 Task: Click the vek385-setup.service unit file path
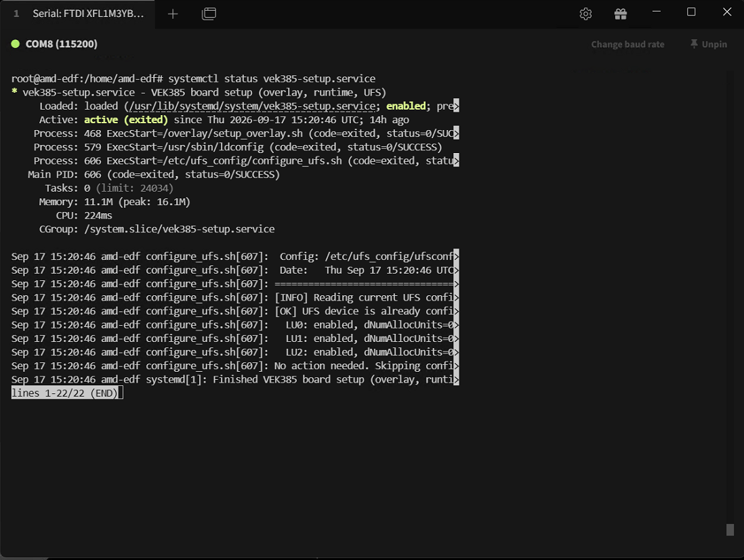(x=253, y=106)
